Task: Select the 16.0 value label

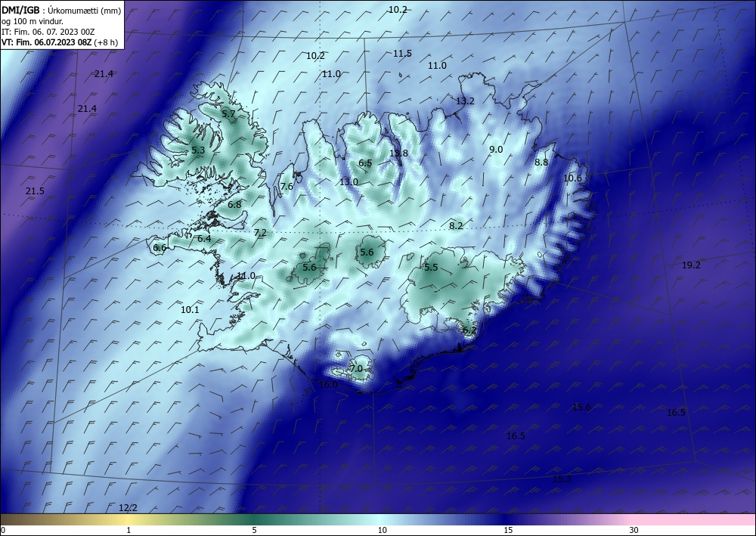Action: pos(328,385)
